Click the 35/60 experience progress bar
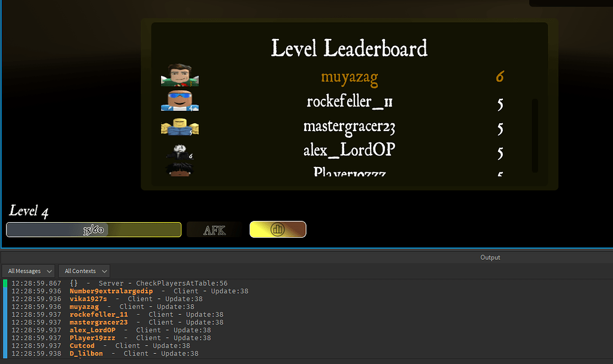The image size is (613, 364). (x=93, y=229)
